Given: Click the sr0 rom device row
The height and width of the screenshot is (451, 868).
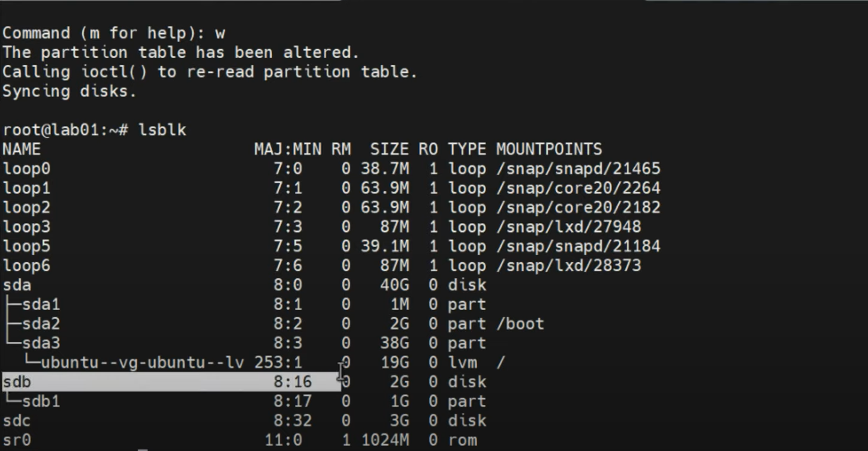Looking at the screenshot, I should click(15, 440).
